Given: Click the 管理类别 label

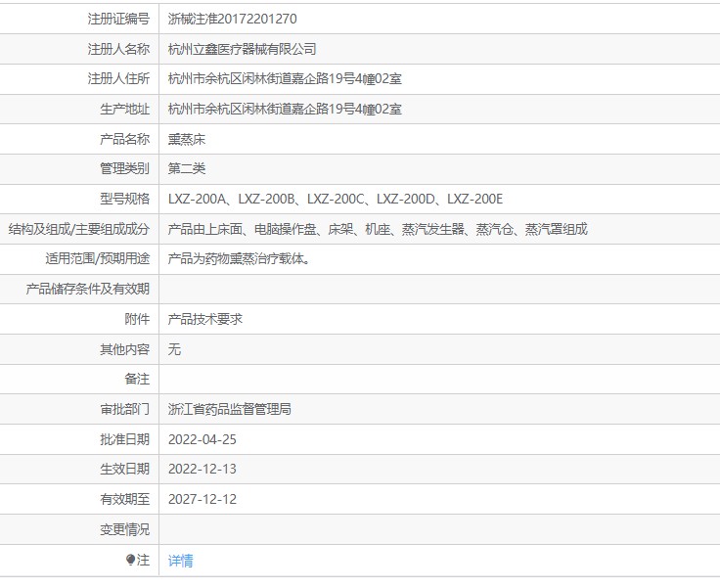Looking at the screenshot, I should (125, 168).
